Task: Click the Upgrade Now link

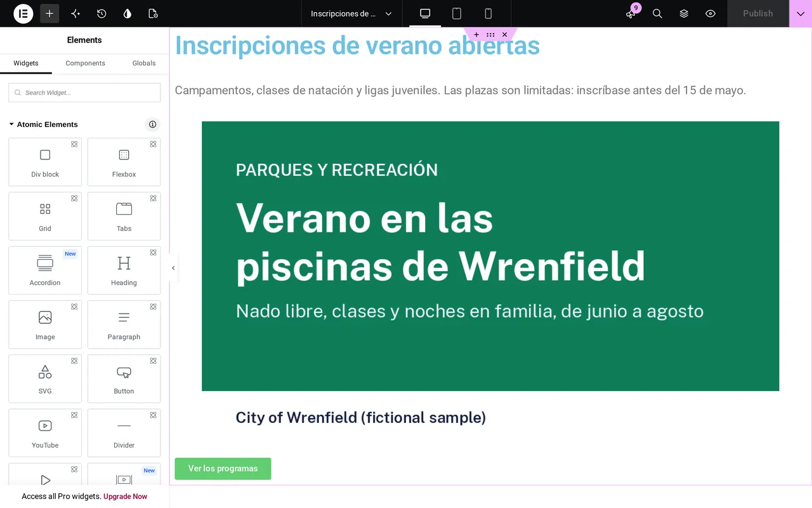Action: (126, 497)
